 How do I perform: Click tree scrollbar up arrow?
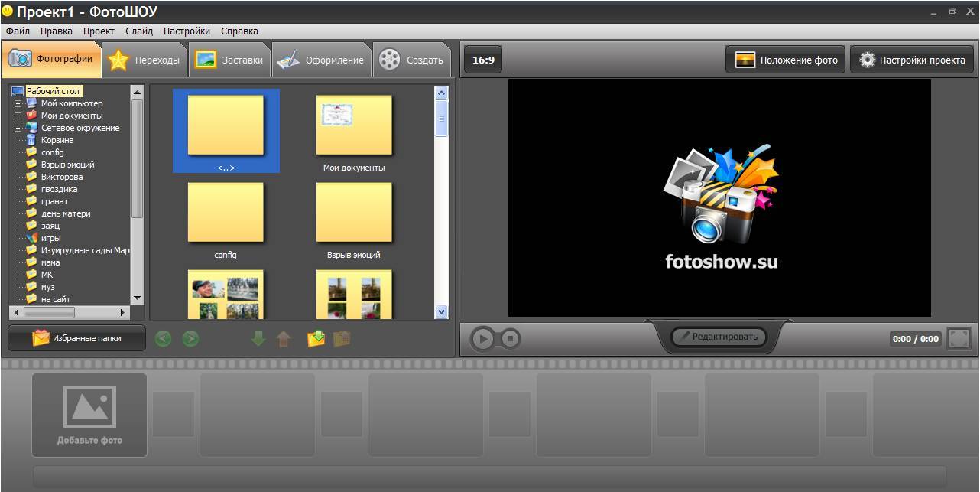pos(138,92)
